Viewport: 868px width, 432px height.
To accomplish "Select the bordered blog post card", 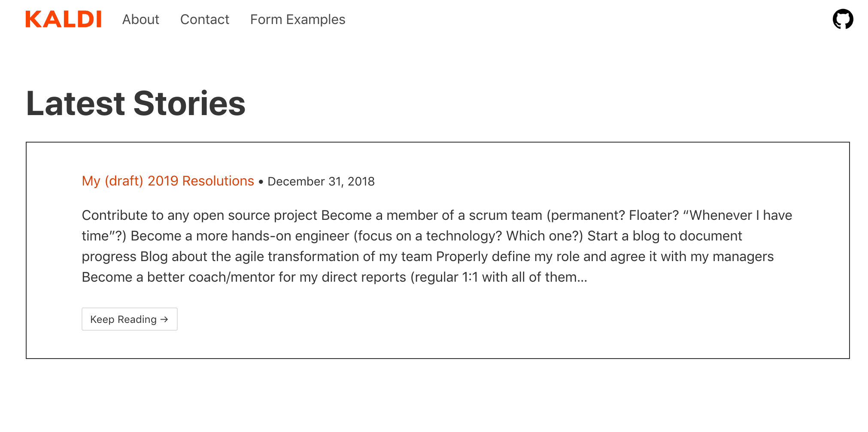I will coord(438,250).
